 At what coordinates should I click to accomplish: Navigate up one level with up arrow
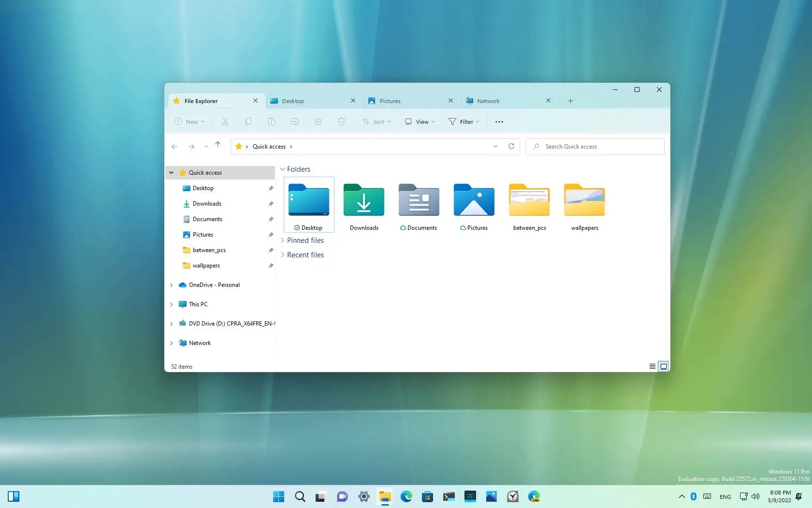pyautogui.click(x=218, y=145)
